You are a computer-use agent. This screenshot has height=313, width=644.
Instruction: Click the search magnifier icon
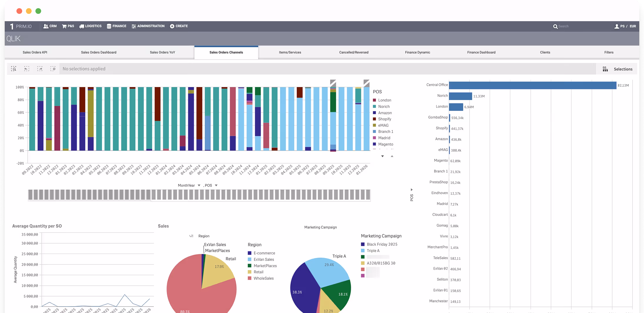tap(555, 26)
